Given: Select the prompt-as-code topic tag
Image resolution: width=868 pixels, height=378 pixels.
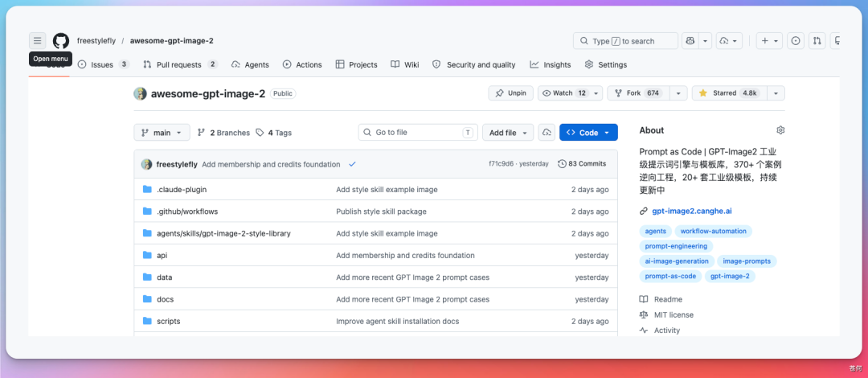Looking at the screenshot, I should pyautogui.click(x=670, y=276).
